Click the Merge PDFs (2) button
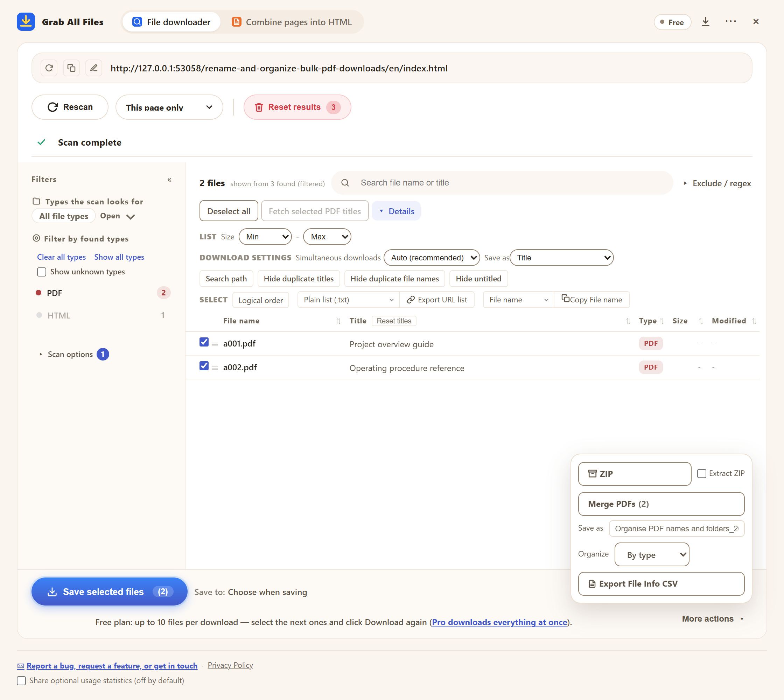 (661, 504)
